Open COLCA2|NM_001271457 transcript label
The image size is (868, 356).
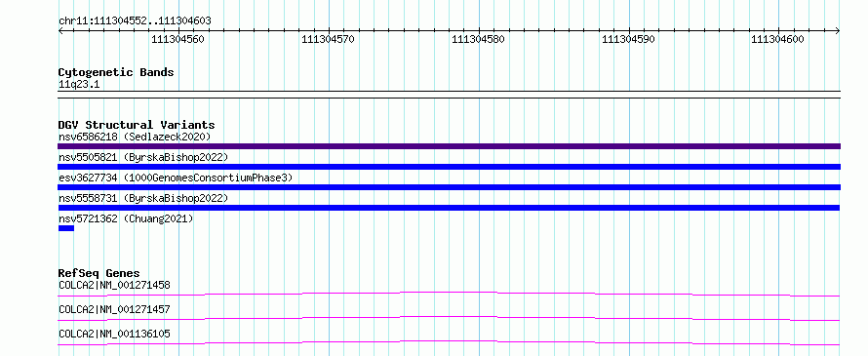(x=114, y=309)
